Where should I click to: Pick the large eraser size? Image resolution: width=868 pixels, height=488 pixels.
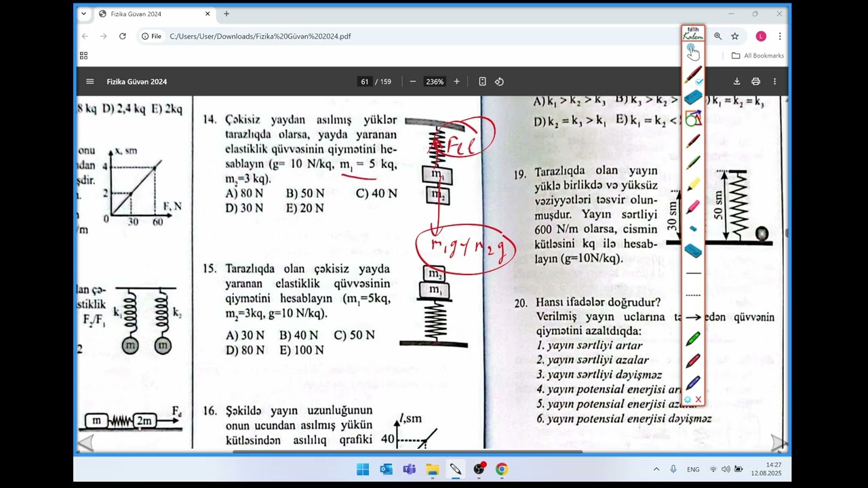(693, 251)
